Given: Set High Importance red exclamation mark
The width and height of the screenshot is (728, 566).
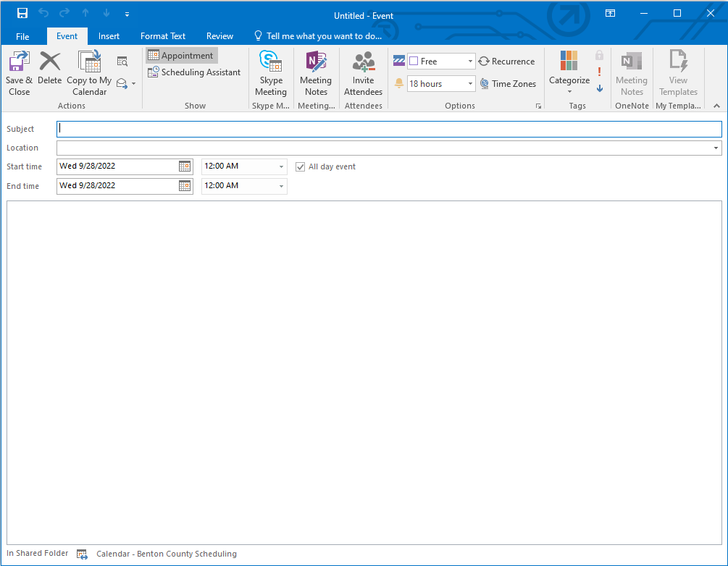Looking at the screenshot, I should 599,72.
